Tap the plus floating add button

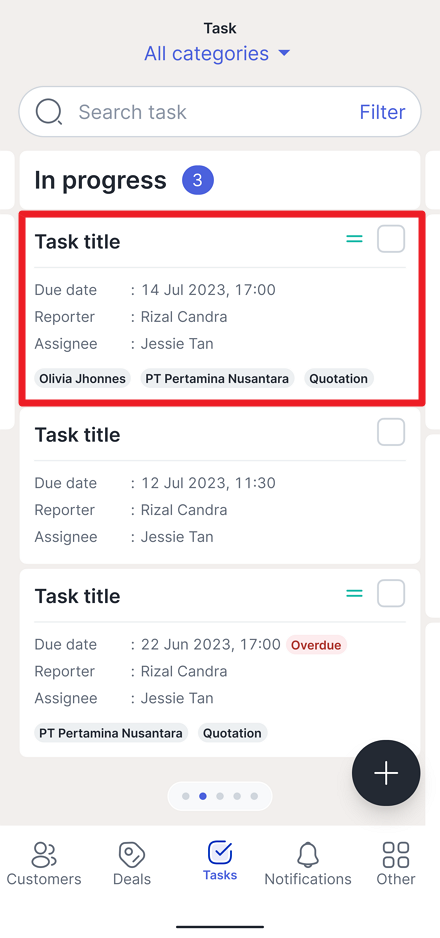[x=386, y=773]
